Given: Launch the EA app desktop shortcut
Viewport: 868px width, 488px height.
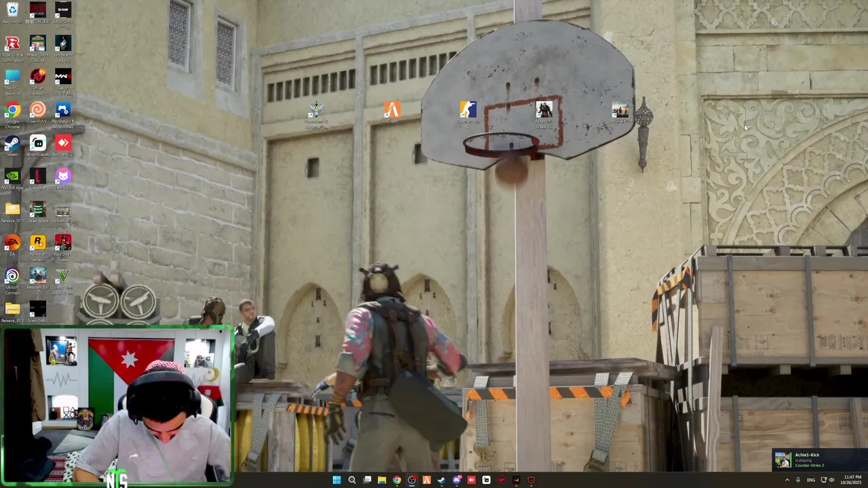Looking at the screenshot, I should pyautogui.click(x=12, y=245).
